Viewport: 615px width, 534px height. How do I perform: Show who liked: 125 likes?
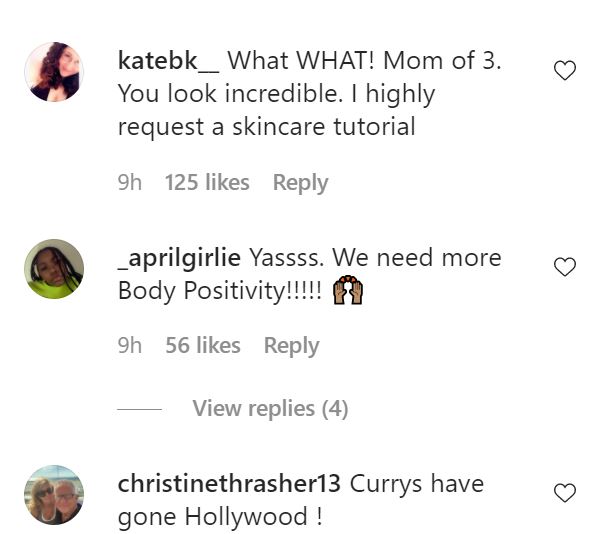click(206, 183)
